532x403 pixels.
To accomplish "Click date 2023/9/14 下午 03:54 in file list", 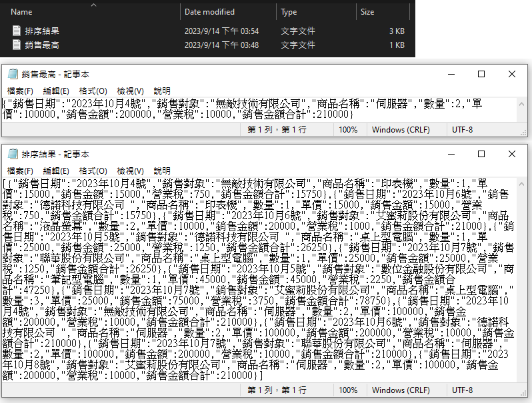I will coord(221,31).
